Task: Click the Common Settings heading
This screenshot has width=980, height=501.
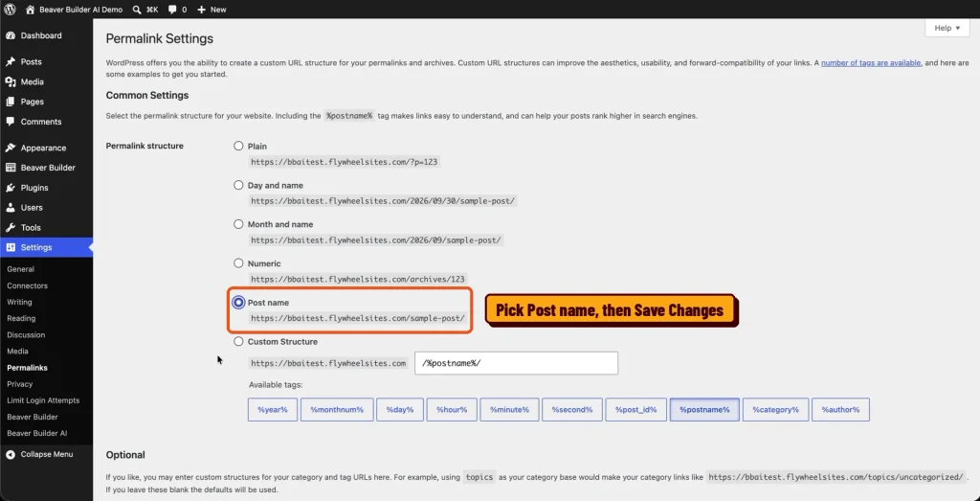Action: [147, 96]
